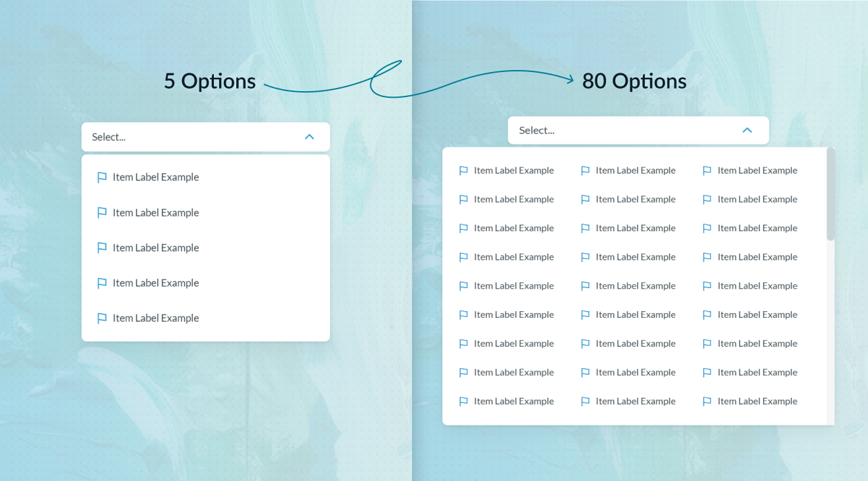Click the flag icon beside the first 5-option item
This screenshot has width=868, height=481.
coord(102,176)
